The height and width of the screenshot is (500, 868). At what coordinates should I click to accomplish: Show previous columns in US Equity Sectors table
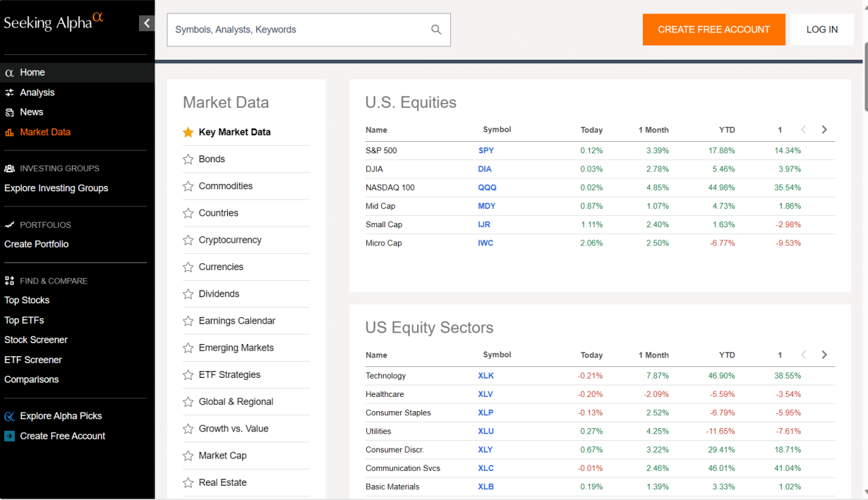[804, 355]
